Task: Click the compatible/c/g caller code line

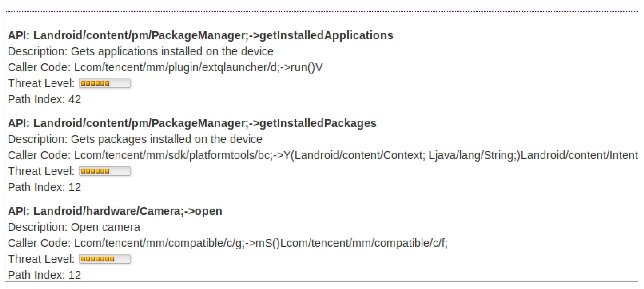Action: point(228,243)
